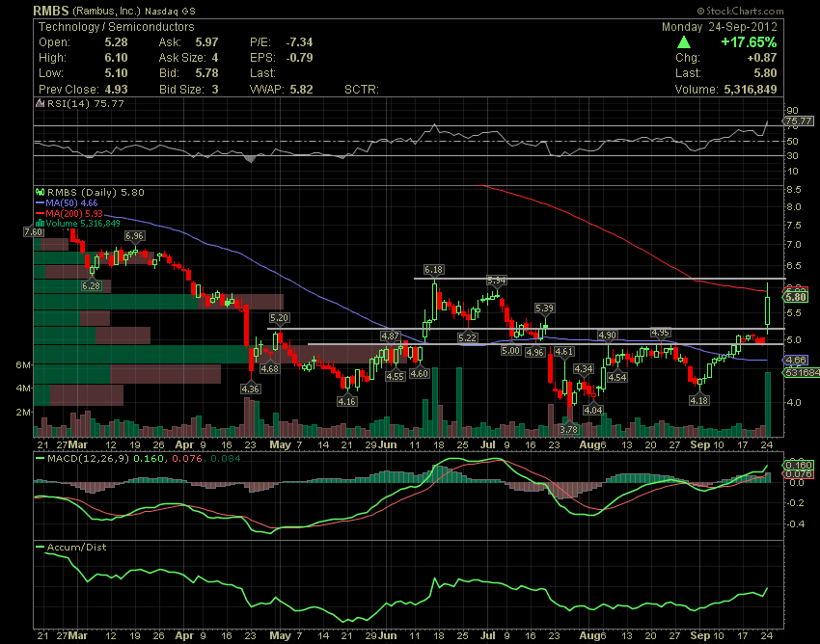Click the 75.77 RSI value tag on right axis
Screen dimensions: 820x644
point(799,121)
